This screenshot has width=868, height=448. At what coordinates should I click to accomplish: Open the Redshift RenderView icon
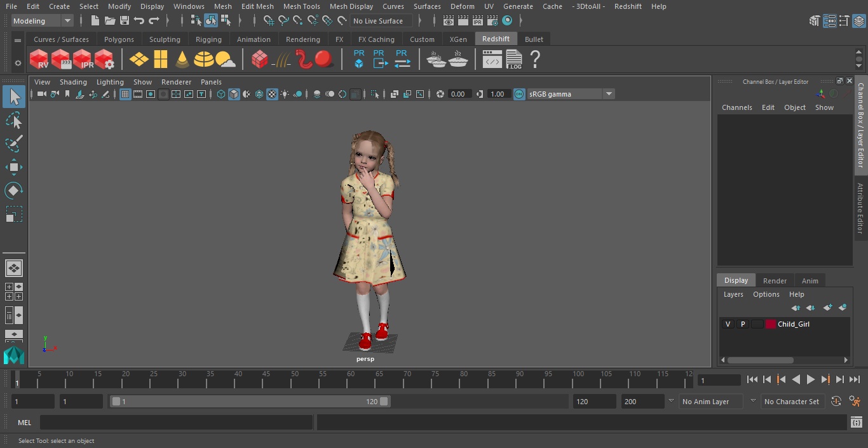point(39,60)
